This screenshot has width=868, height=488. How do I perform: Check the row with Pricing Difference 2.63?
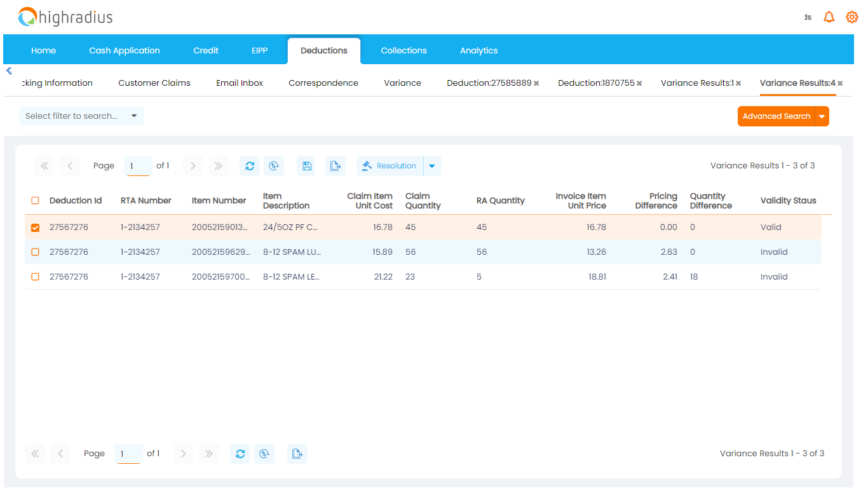coord(35,252)
